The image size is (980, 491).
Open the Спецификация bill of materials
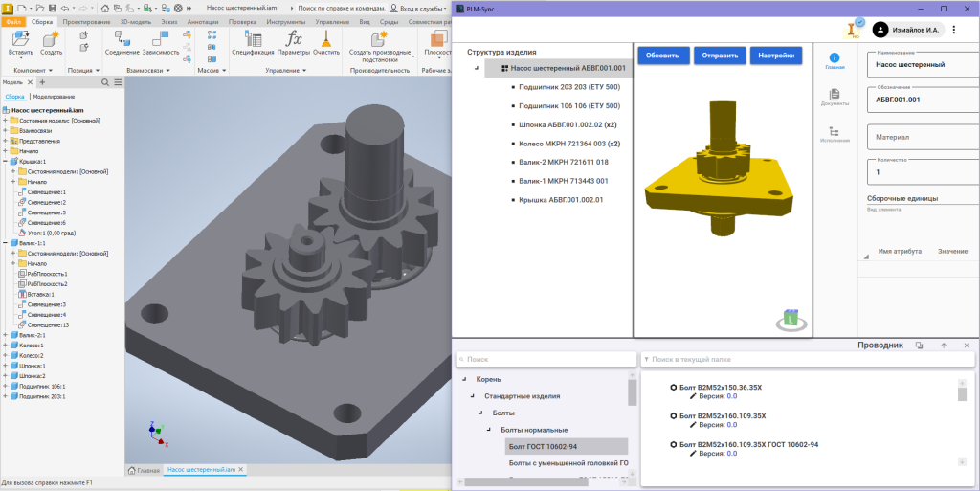254,39
